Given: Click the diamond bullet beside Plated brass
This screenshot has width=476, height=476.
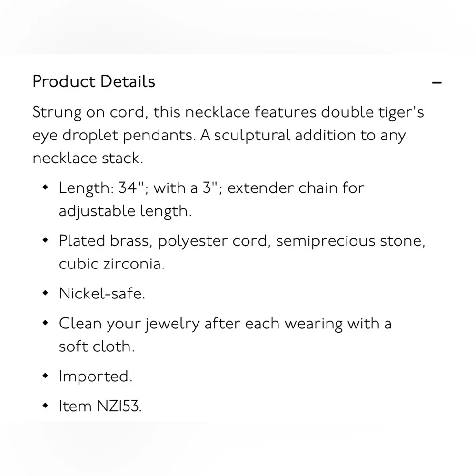Looking at the screenshot, I should pos(46,240).
